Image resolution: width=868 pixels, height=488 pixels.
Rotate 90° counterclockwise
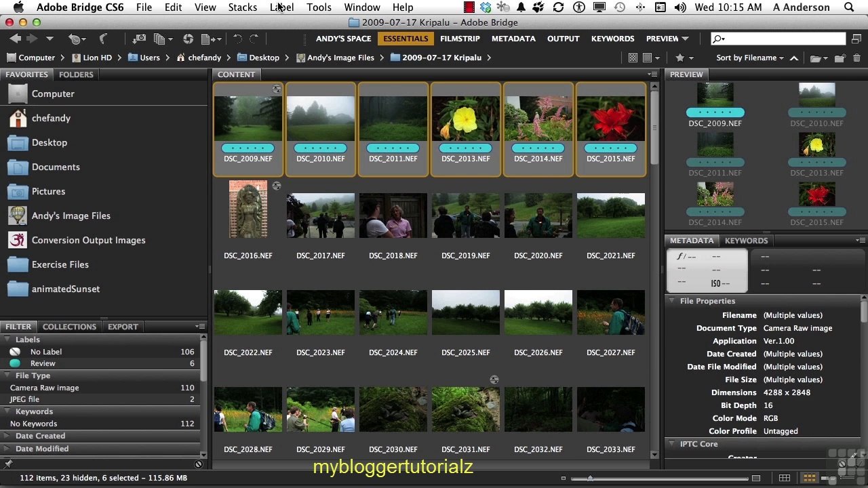point(237,39)
